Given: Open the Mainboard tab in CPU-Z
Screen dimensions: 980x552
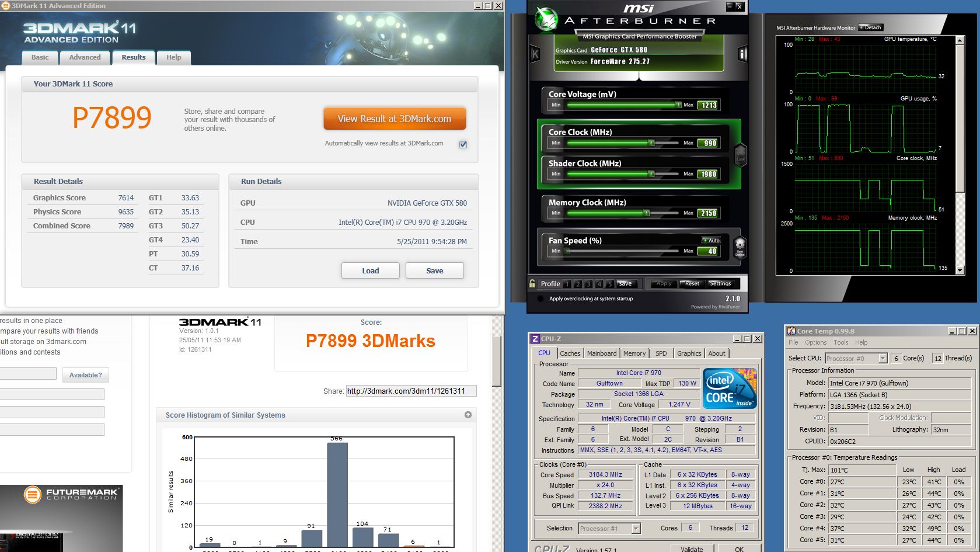Looking at the screenshot, I should pyautogui.click(x=602, y=353).
